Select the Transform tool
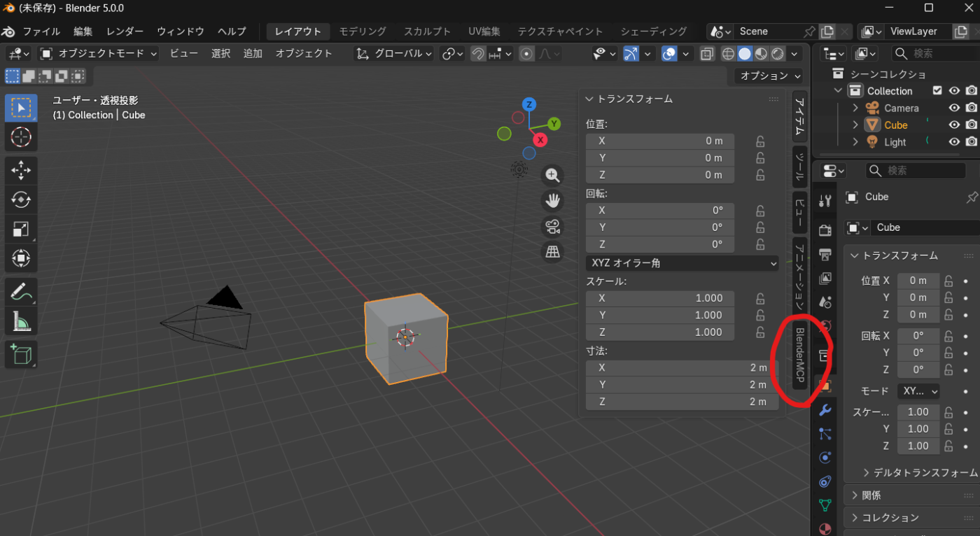 pos(21,258)
